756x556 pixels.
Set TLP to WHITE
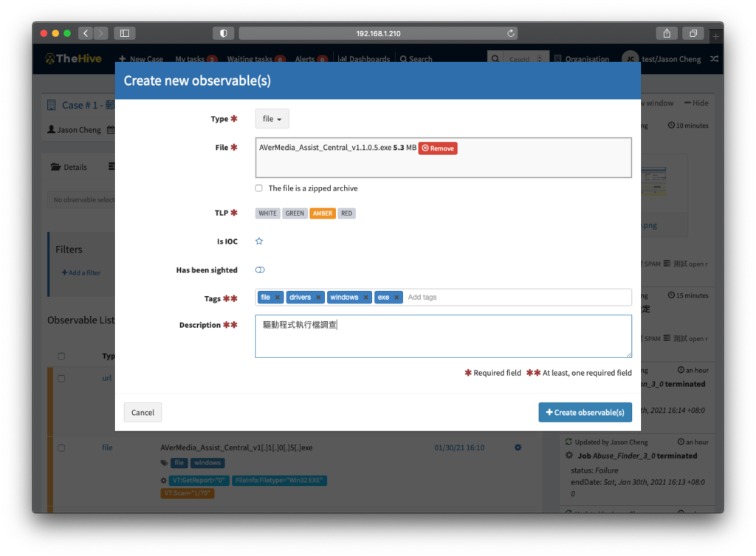pos(267,213)
